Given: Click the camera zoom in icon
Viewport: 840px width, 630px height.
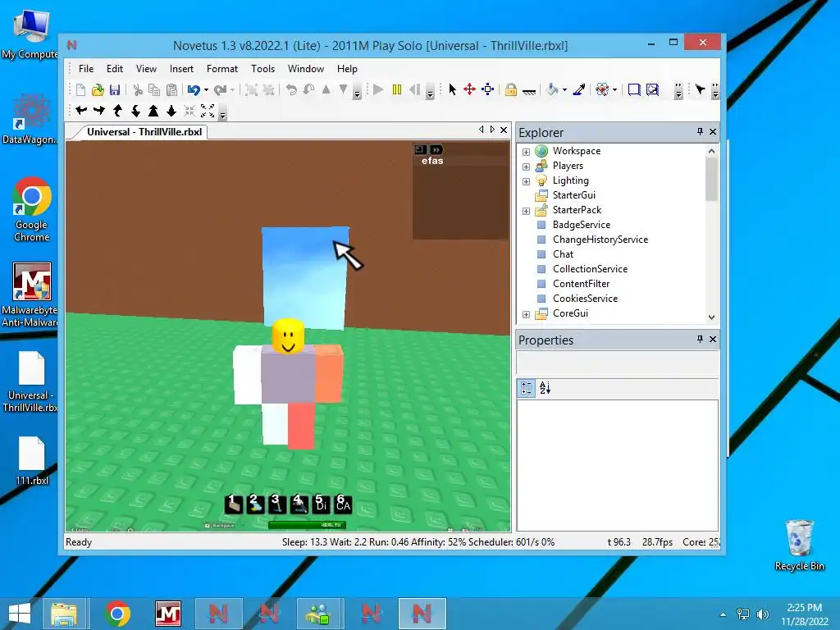Looking at the screenshot, I should [153, 111].
